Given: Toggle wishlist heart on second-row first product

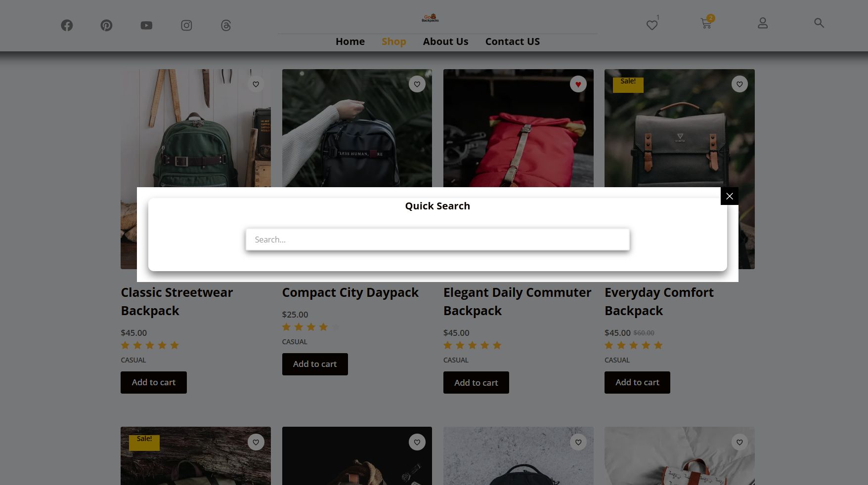Looking at the screenshot, I should (256, 442).
